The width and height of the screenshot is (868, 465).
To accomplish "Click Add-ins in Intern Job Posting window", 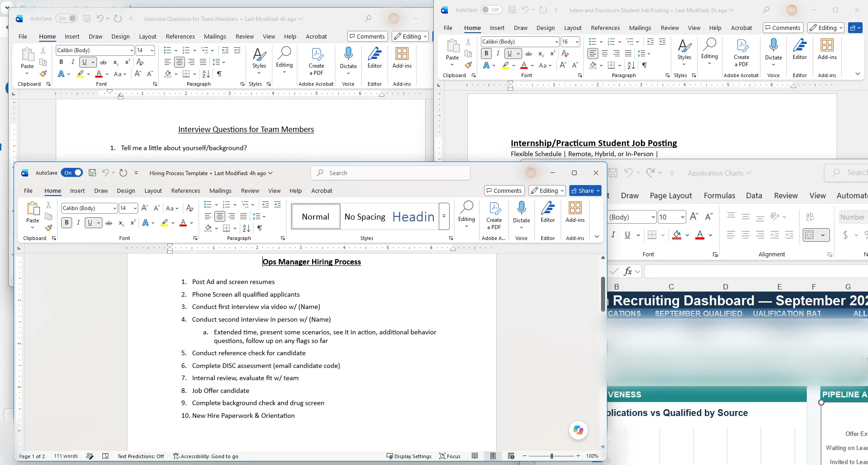I will (x=827, y=49).
